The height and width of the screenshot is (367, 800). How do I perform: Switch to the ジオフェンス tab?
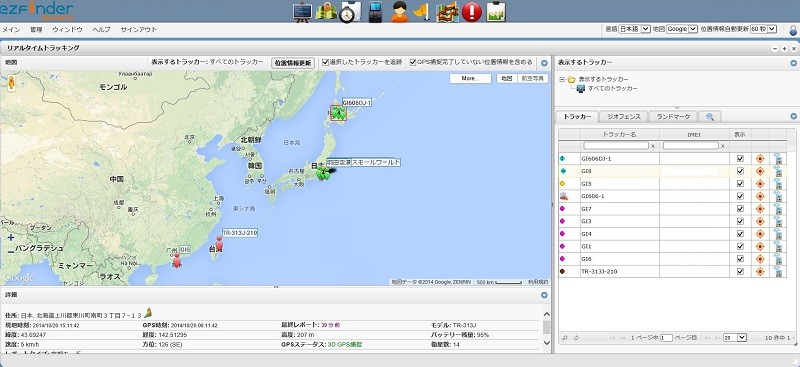624,117
